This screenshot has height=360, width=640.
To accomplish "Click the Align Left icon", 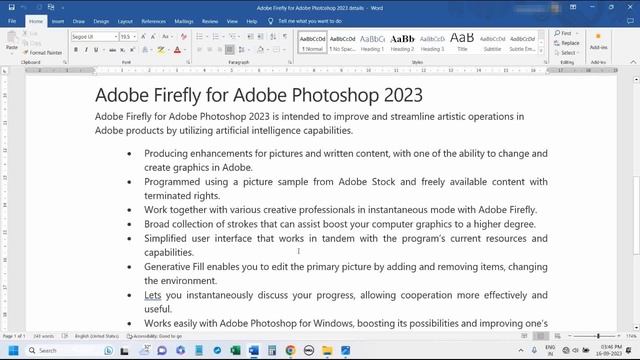I will click(x=200, y=50).
